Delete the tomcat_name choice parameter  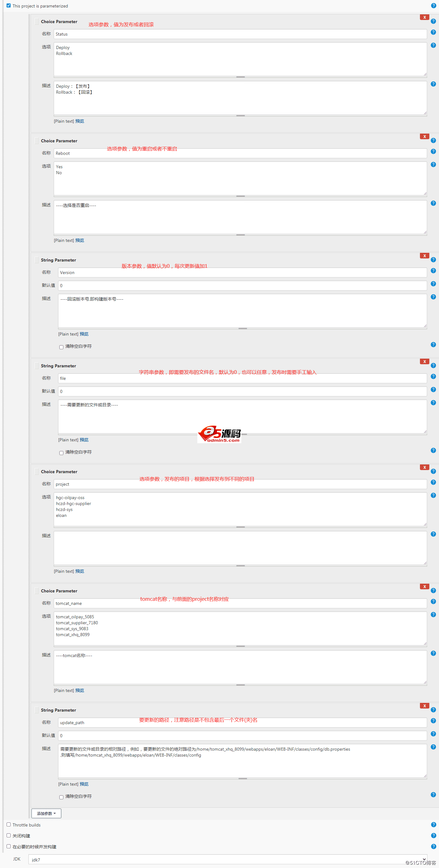click(x=424, y=587)
